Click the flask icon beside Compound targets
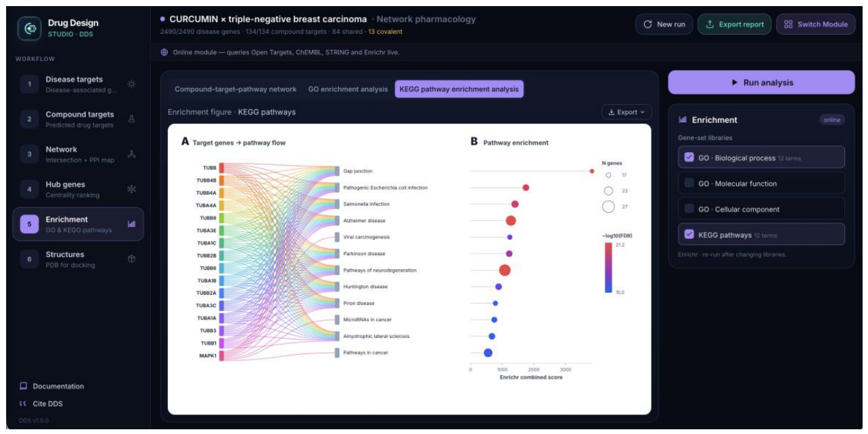This screenshot has width=868, height=434. (131, 119)
